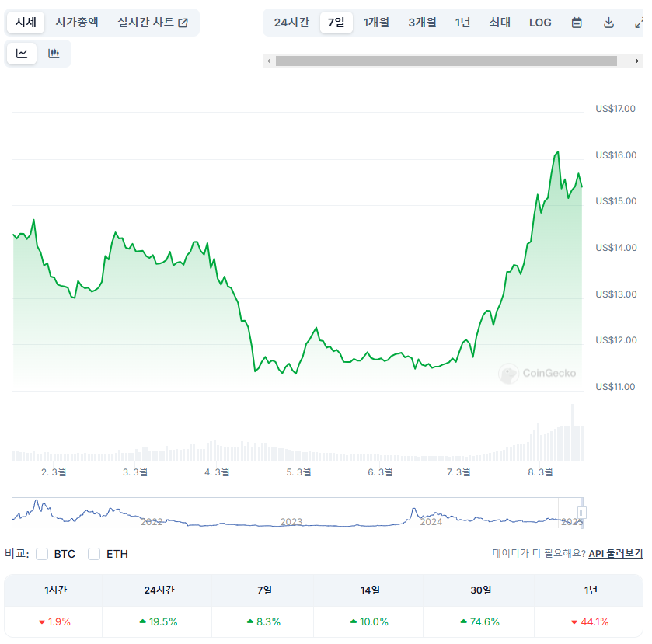This screenshot has width=652, height=644.
Task: Click the 14일 column header
Action: coord(370,590)
